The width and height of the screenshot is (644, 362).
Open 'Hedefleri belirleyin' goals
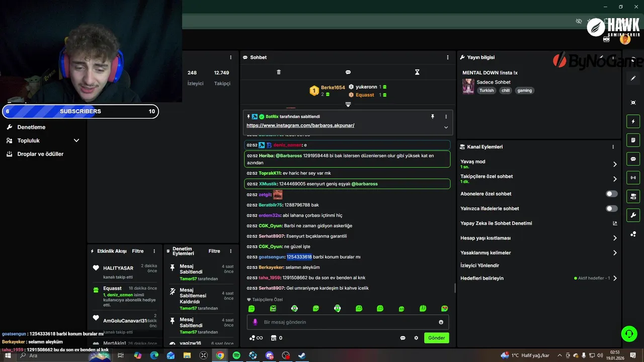[x=539, y=278]
